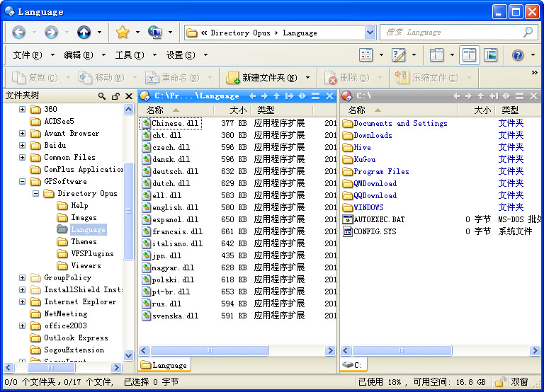Select the CONFIG.SYS file

[375, 231]
